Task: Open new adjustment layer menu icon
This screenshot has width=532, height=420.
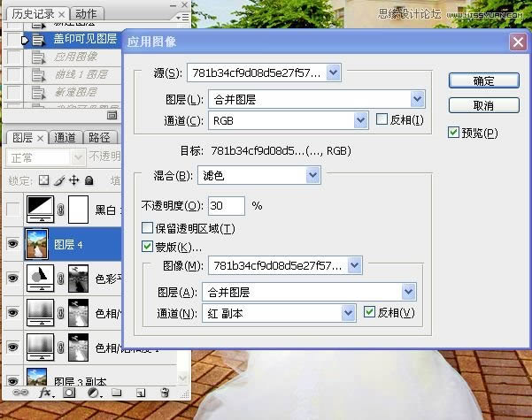Action: click(92, 392)
